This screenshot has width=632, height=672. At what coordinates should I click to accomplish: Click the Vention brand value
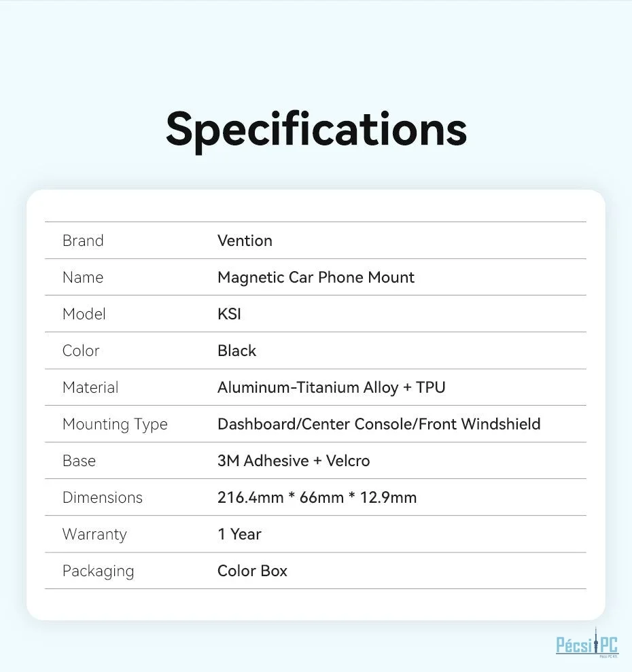245,241
